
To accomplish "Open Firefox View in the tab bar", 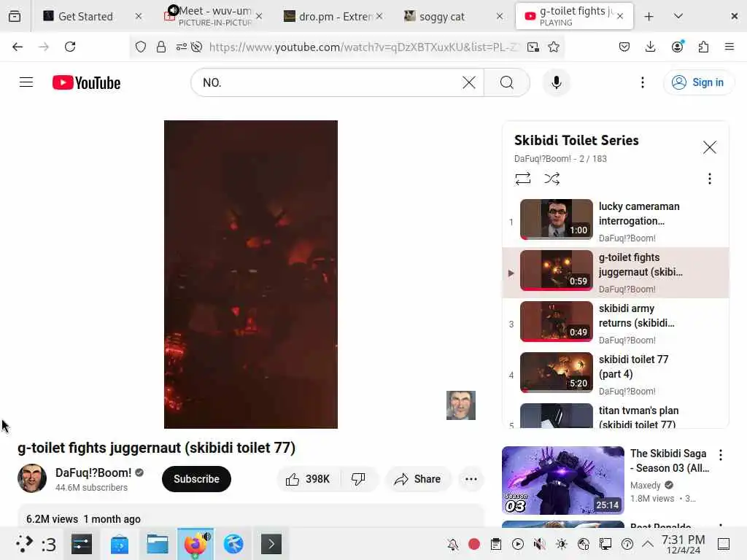I will coord(15,16).
